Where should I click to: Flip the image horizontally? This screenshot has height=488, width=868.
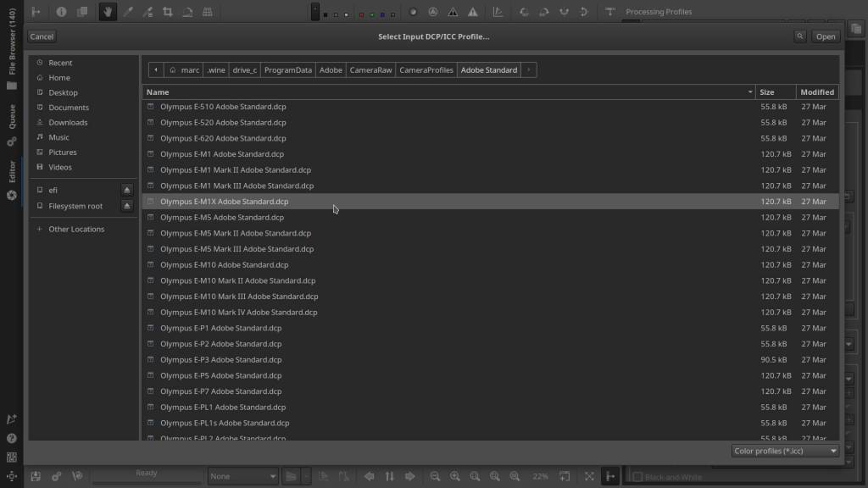click(x=564, y=12)
